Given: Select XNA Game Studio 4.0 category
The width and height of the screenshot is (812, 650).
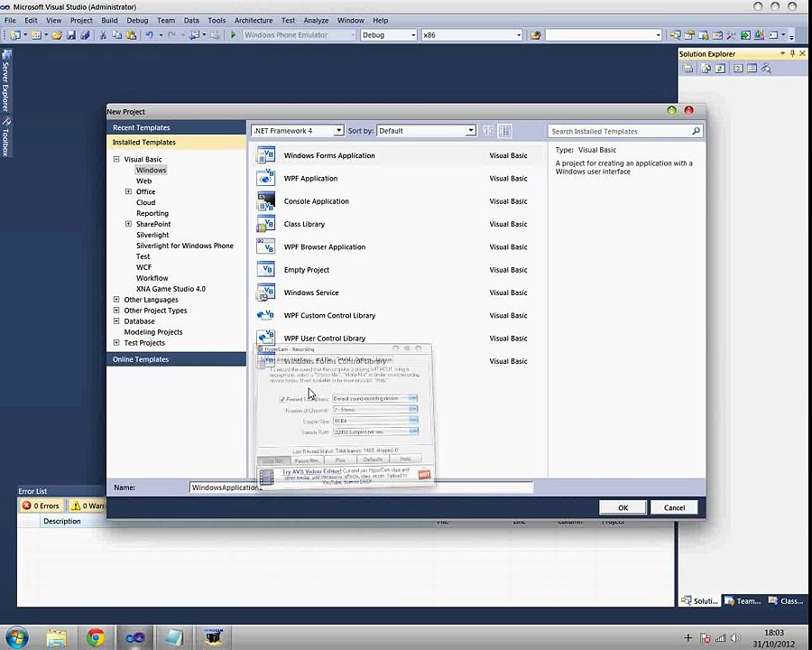Looking at the screenshot, I should [171, 289].
